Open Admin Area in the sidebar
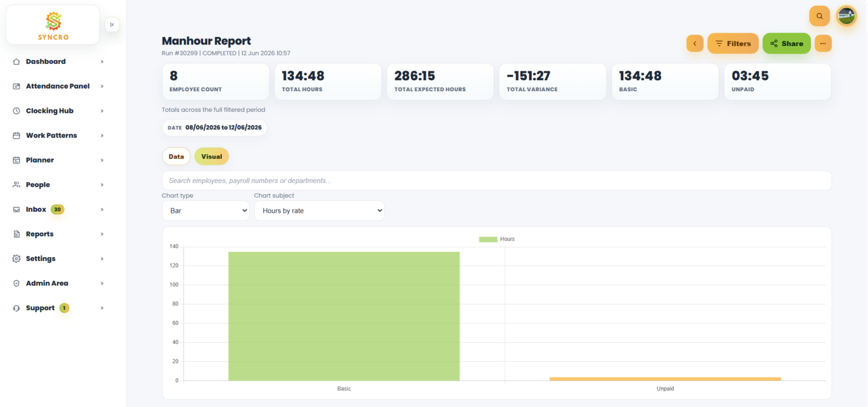The height and width of the screenshot is (407, 868). pos(47,283)
